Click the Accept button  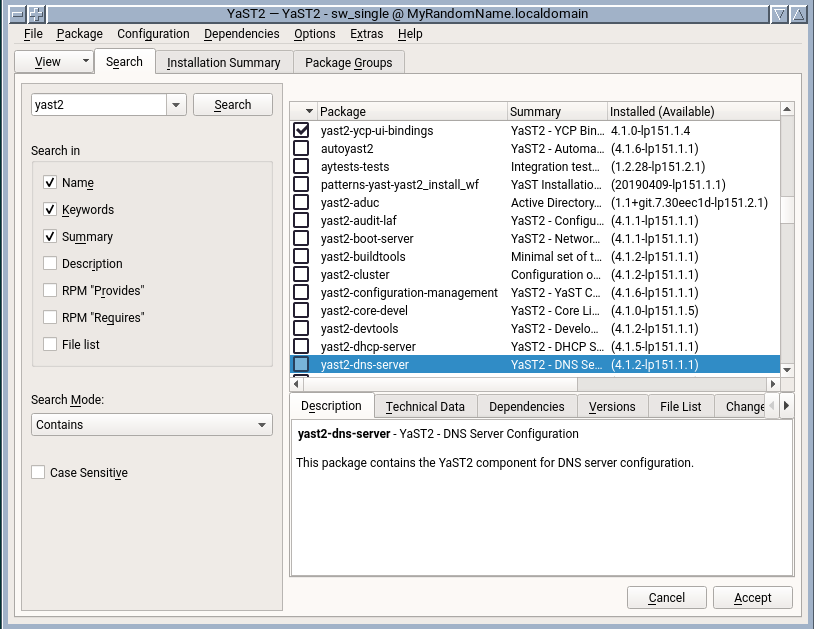coord(753,597)
